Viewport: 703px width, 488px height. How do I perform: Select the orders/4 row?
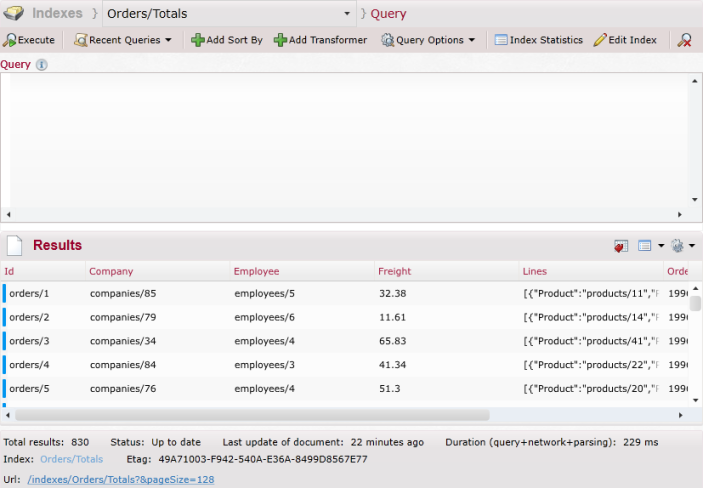[x=344, y=365]
